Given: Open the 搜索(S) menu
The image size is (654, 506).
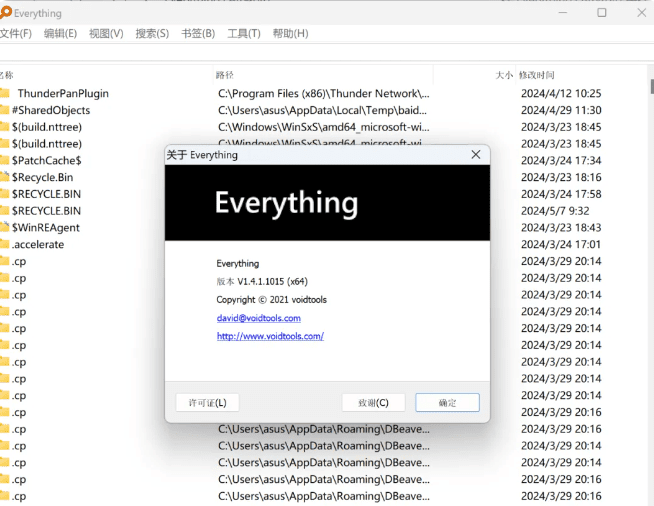Looking at the screenshot, I should tap(152, 33).
